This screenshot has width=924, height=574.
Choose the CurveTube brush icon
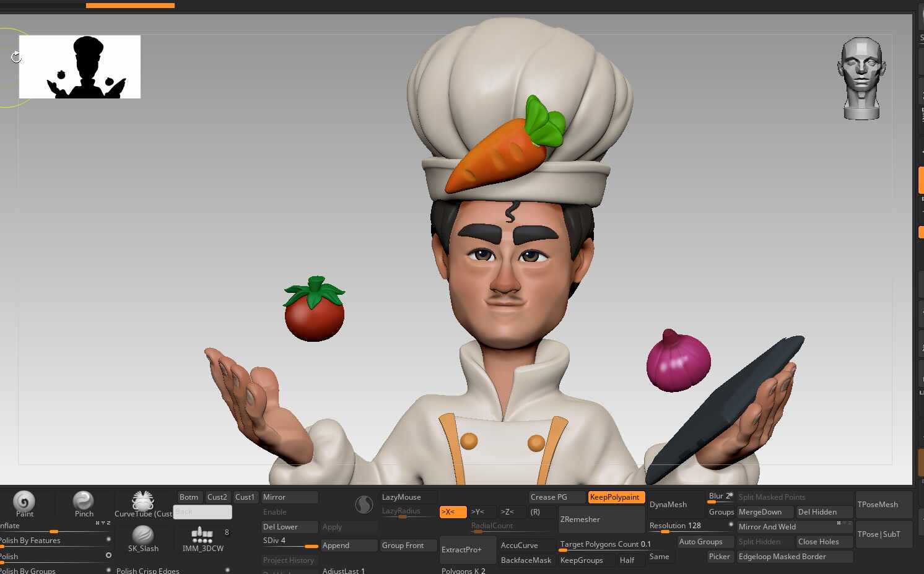click(x=143, y=500)
